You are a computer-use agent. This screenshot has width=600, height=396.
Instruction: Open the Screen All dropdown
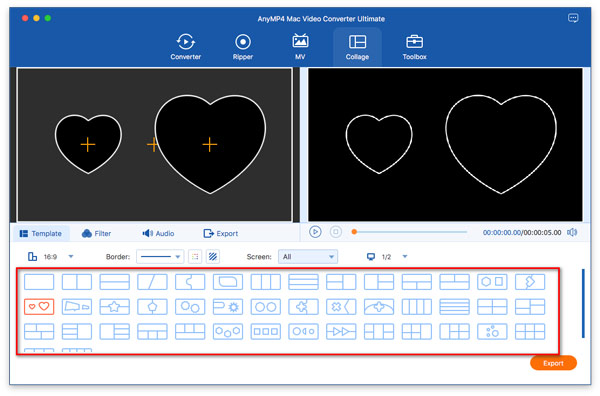tap(308, 257)
